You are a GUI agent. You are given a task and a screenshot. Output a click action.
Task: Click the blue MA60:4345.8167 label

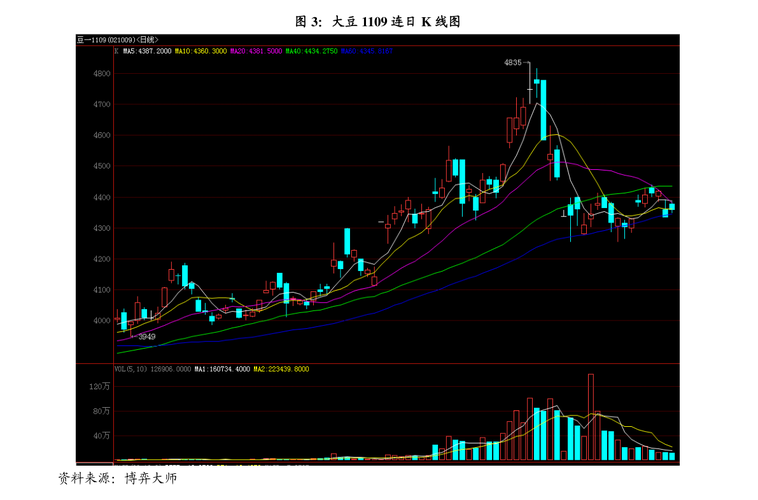367,51
